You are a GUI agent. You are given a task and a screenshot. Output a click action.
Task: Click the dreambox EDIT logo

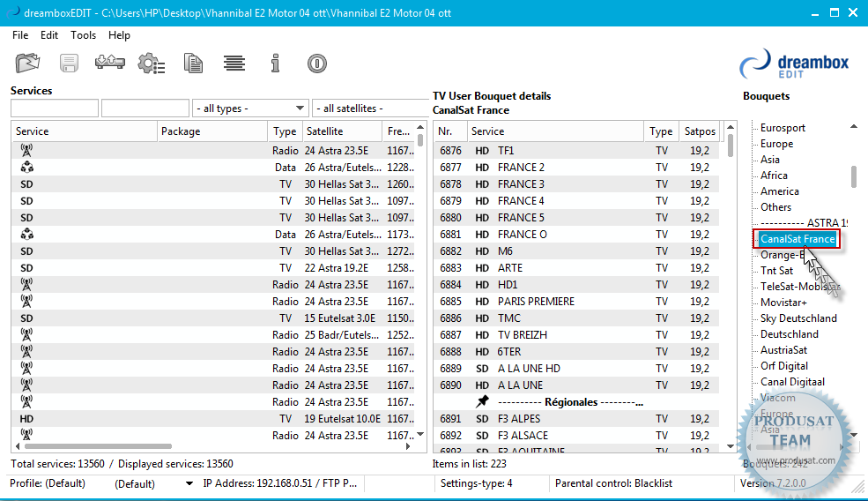(794, 64)
